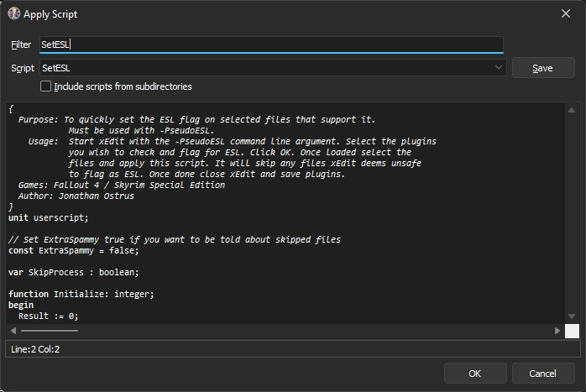
Task: Click the xEdit icon in the title bar
Action: [14, 13]
